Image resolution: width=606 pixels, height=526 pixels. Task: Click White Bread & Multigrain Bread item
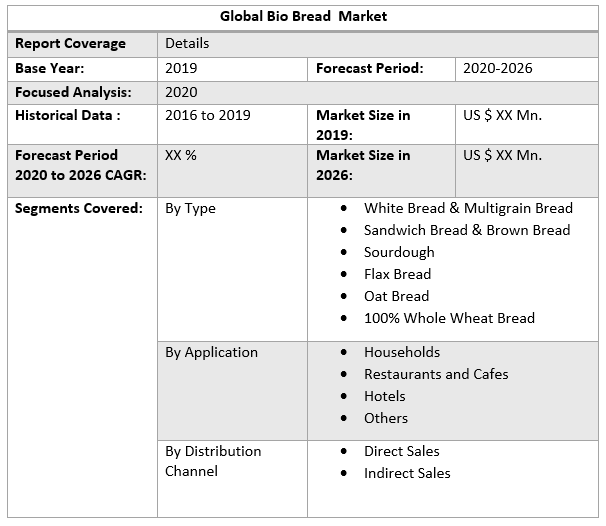point(468,208)
